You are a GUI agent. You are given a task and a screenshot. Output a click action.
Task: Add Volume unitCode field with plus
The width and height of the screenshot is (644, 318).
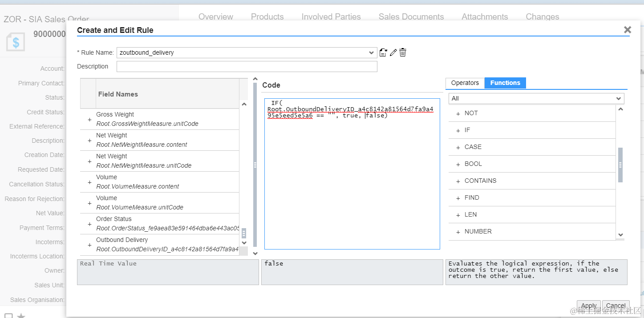[89, 203]
